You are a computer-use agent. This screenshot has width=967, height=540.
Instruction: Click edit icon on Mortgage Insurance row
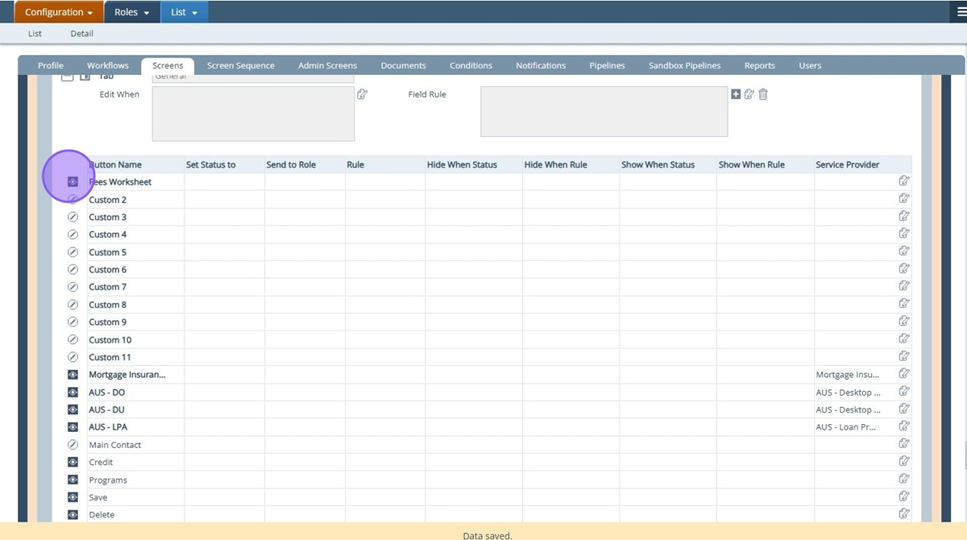[x=904, y=374]
